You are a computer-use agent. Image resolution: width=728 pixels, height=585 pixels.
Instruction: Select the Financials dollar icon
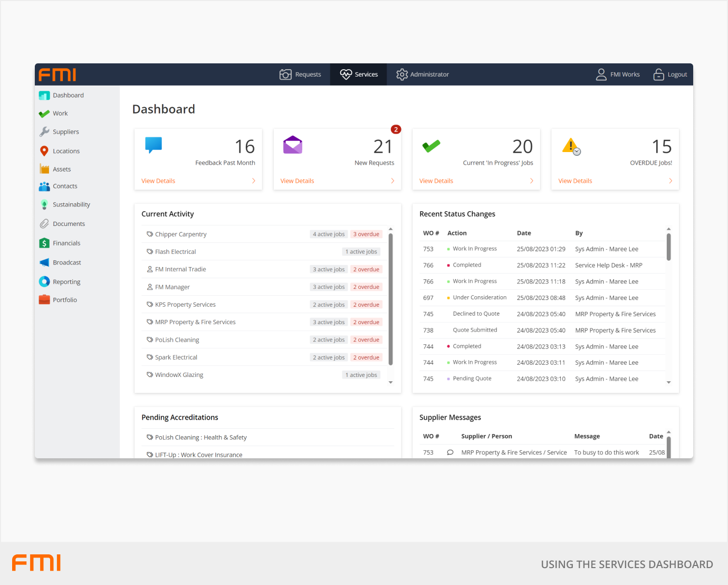coord(44,243)
